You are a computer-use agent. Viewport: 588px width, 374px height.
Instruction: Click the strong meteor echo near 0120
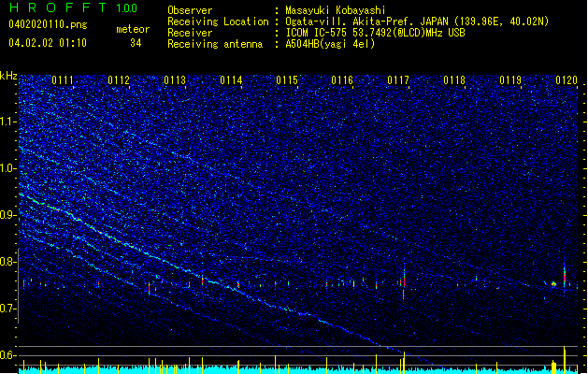[565, 277]
